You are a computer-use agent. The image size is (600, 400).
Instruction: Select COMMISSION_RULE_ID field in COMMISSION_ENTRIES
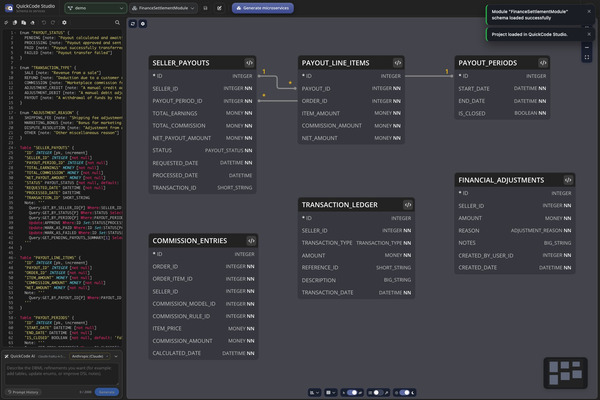click(x=204, y=316)
